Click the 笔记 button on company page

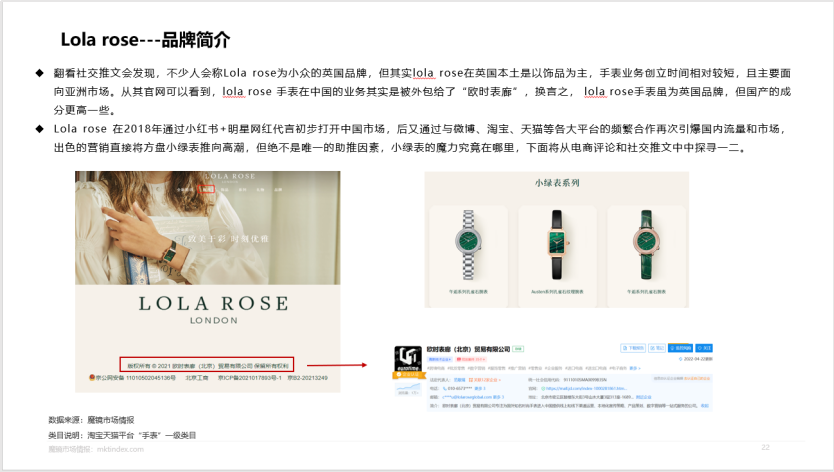click(657, 348)
